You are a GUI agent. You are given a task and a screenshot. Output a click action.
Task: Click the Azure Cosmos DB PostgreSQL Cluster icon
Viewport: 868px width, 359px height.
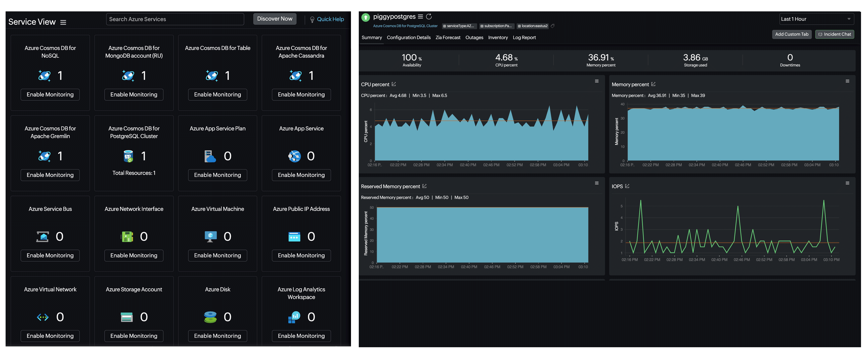tap(128, 156)
